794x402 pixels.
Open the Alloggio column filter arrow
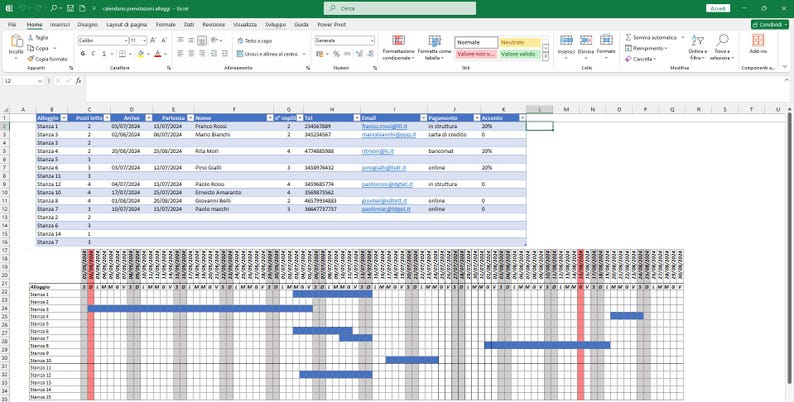tap(63, 117)
